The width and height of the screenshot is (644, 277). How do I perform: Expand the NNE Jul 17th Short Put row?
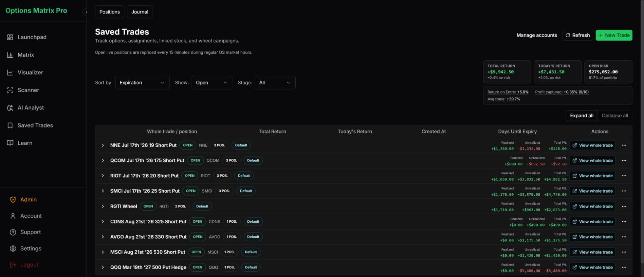click(x=103, y=145)
